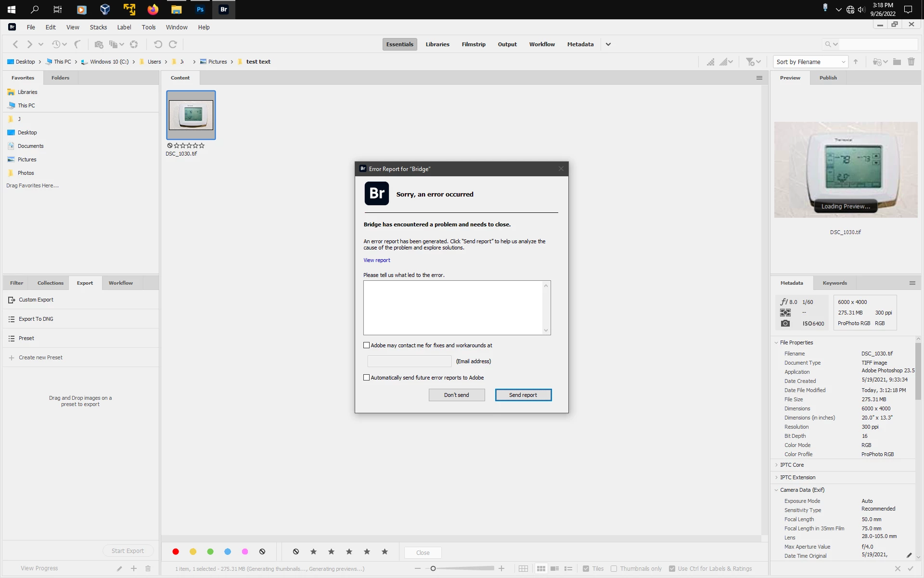Image resolution: width=924 pixels, height=578 pixels.
Task: Switch to the Filmstrip workspace tab
Action: coord(473,44)
